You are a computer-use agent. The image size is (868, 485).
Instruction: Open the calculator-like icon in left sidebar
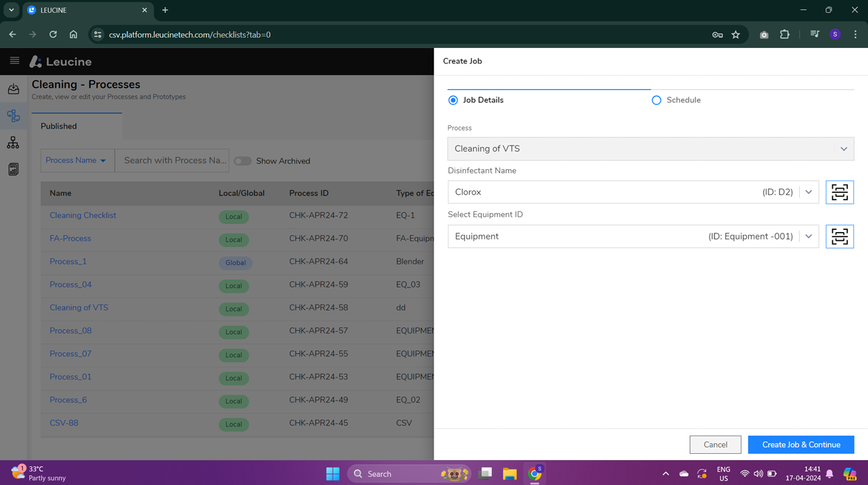[14, 169]
